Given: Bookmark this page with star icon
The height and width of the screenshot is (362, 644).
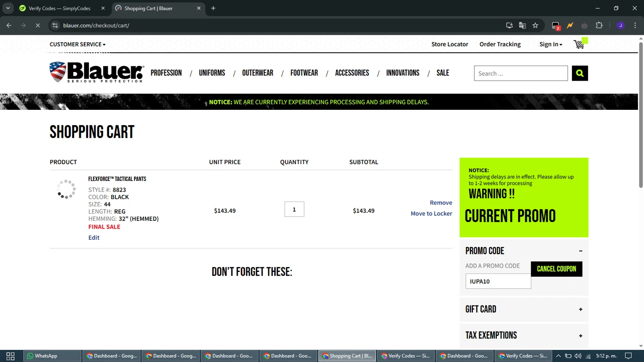Looking at the screenshot, I should click(x=535, y=25).
